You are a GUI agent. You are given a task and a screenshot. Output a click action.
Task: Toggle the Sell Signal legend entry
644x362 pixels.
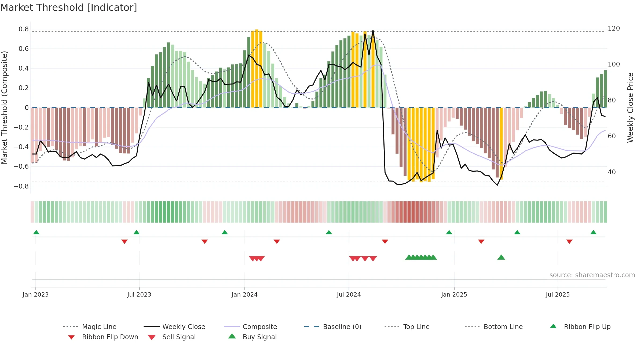pos(172,337)
